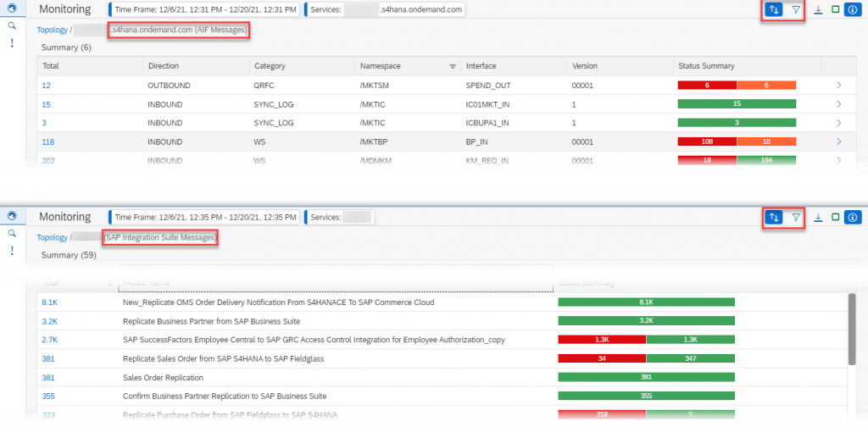Open the Time Frame selector ending 12:31 PM
The width and height of the screenshot is (868, 427).
coord(204,9)
